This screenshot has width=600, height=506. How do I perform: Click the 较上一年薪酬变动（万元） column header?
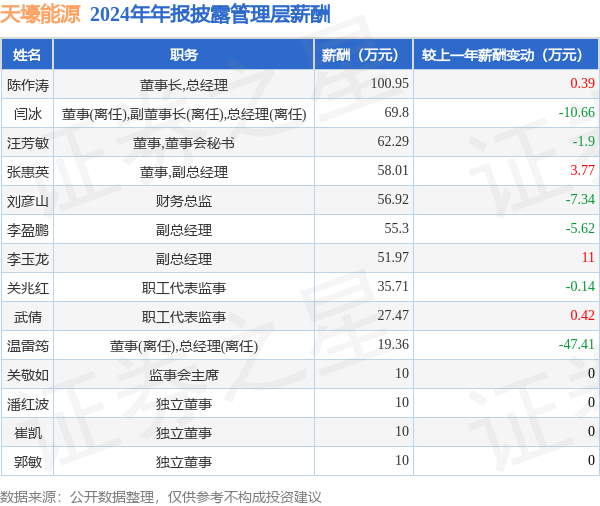point(506,54)
